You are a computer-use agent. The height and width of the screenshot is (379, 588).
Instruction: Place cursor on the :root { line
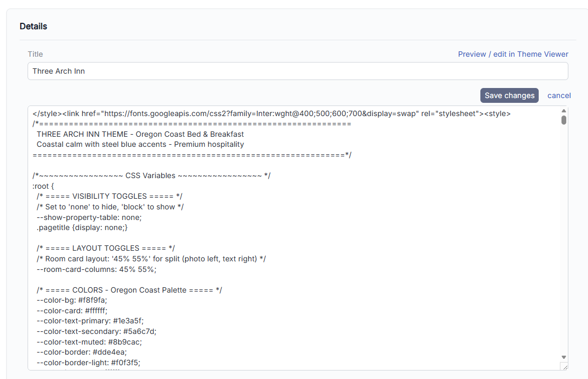pyautogui.click(x=43, y=186)
